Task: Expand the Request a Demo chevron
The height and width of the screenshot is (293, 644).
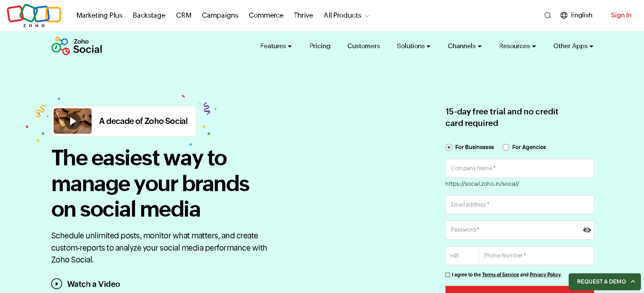Action: coord(633,281)
